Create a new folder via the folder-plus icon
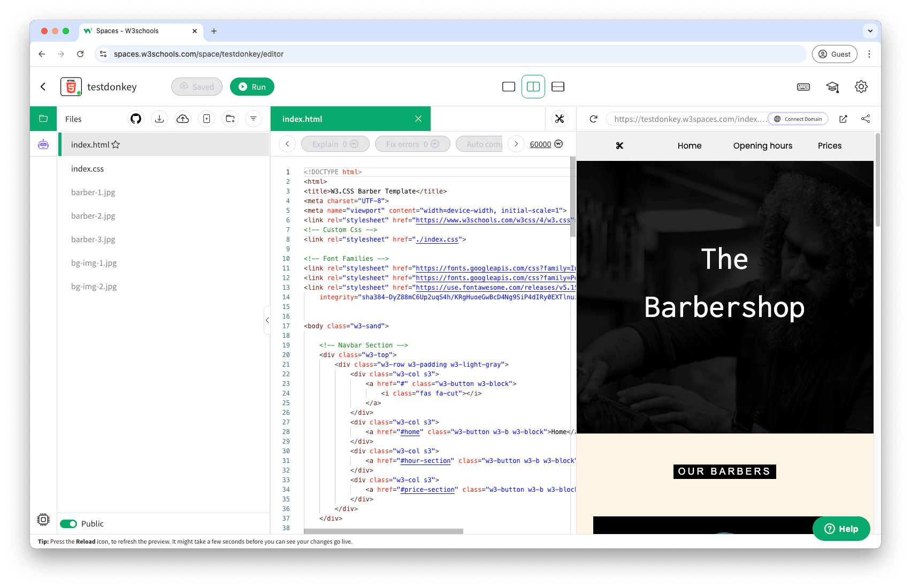Viewport: 911px width, 588px height. (230, 119)
